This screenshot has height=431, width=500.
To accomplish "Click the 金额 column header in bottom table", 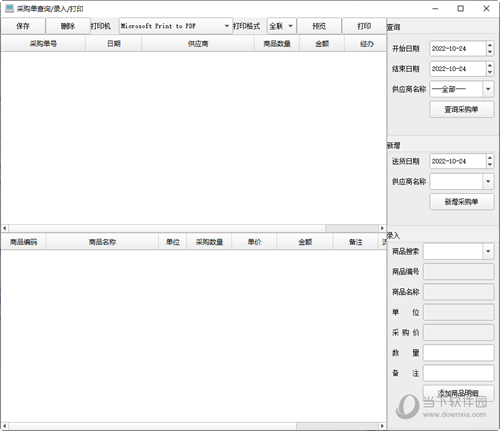I will (x=305, y=242).
